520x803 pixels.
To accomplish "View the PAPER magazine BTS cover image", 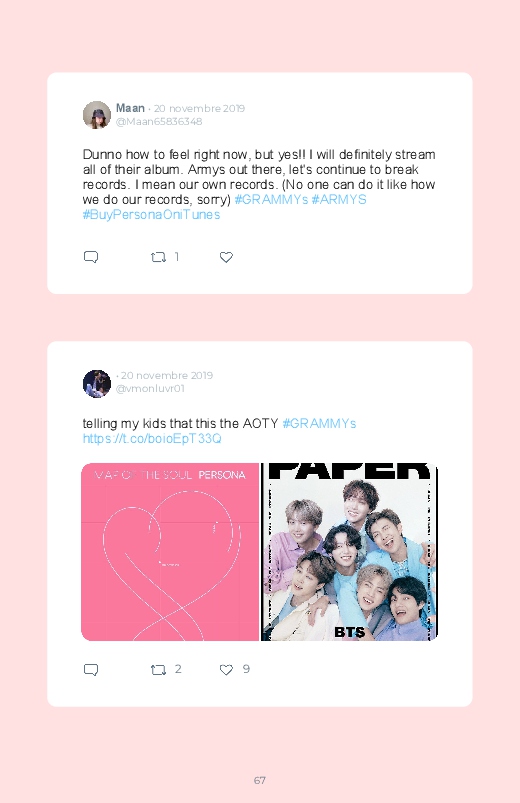I will (x=349, y=552).
